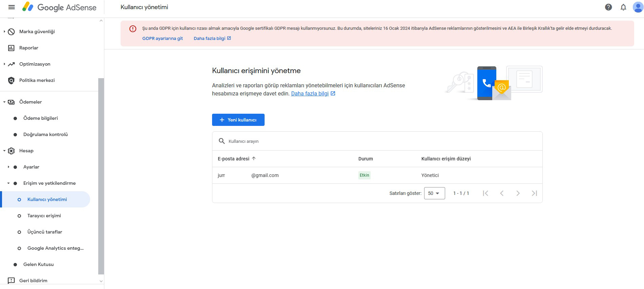
Task: Select Ödeme bilgileri menu item
Action: [x=41, y=118]
